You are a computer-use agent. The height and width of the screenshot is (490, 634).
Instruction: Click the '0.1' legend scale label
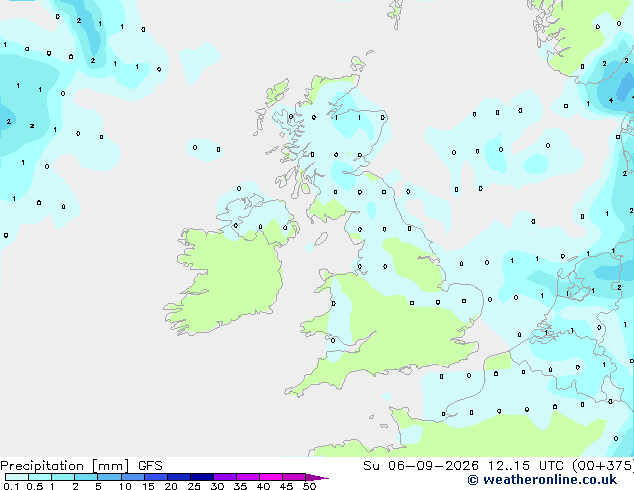tap(11, 486)
